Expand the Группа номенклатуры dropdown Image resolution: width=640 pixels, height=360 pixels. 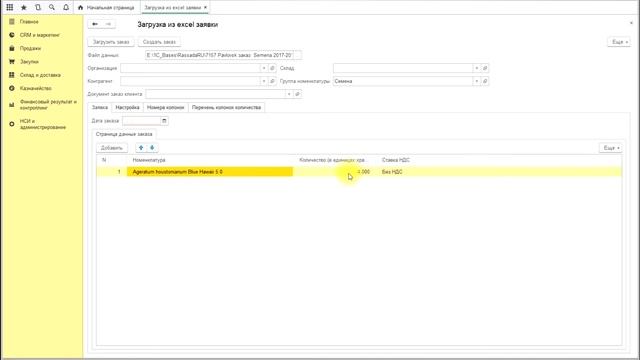click(476, 81)
